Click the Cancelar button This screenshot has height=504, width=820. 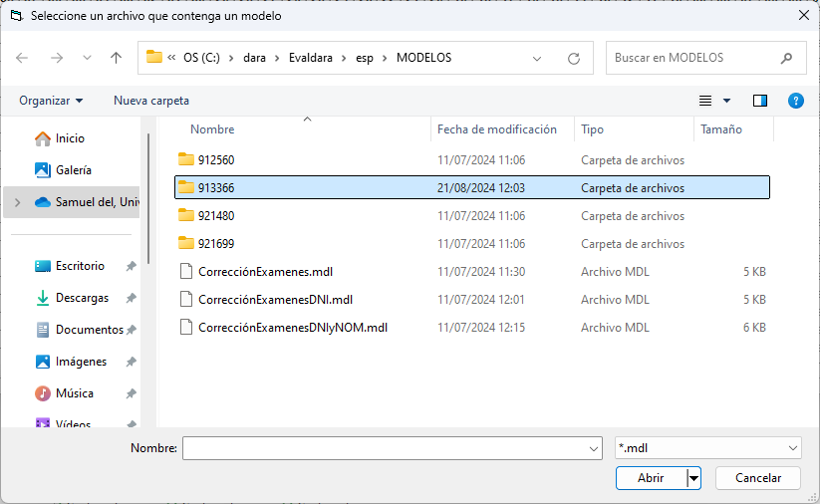(758, 478)
